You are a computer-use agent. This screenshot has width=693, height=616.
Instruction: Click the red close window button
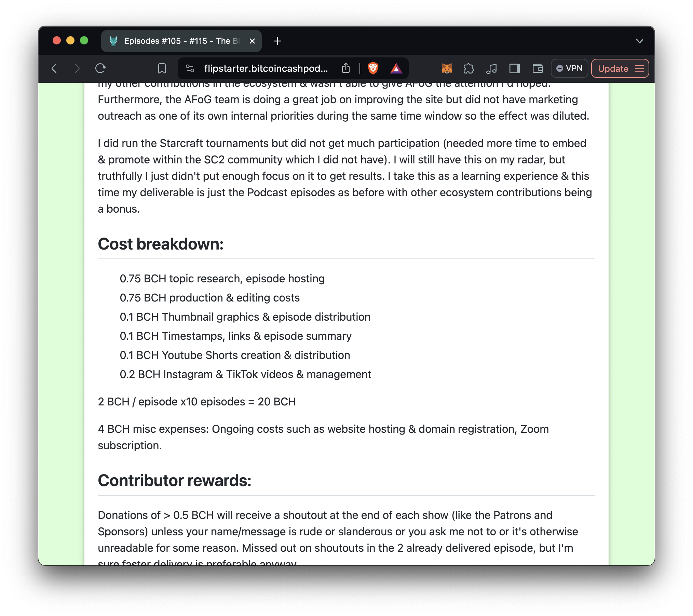[57, 41]
